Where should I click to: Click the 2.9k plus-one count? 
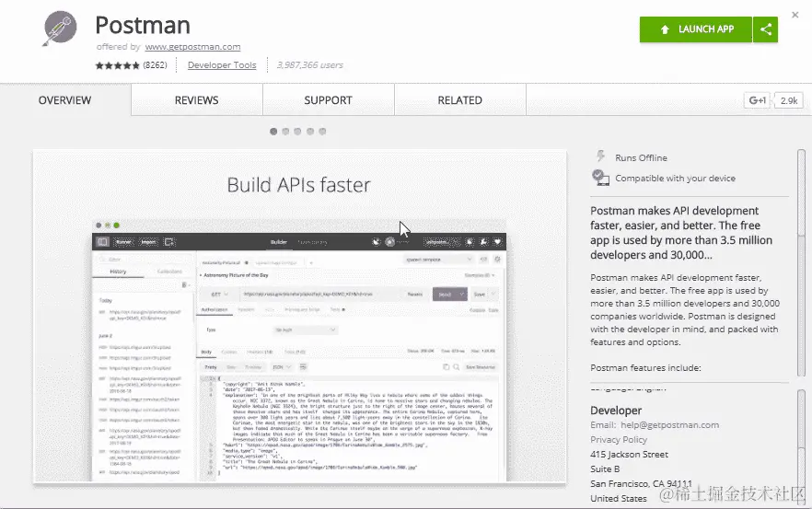[789, 100]
